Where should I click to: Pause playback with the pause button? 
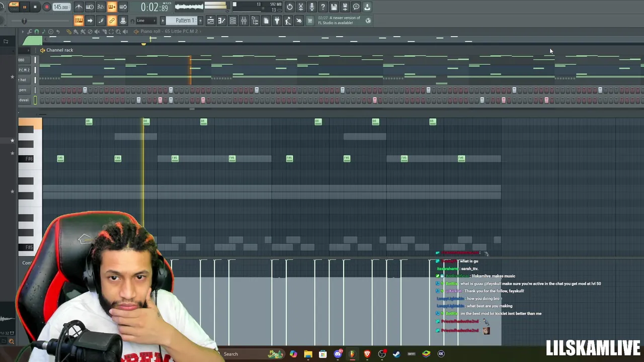24,7
